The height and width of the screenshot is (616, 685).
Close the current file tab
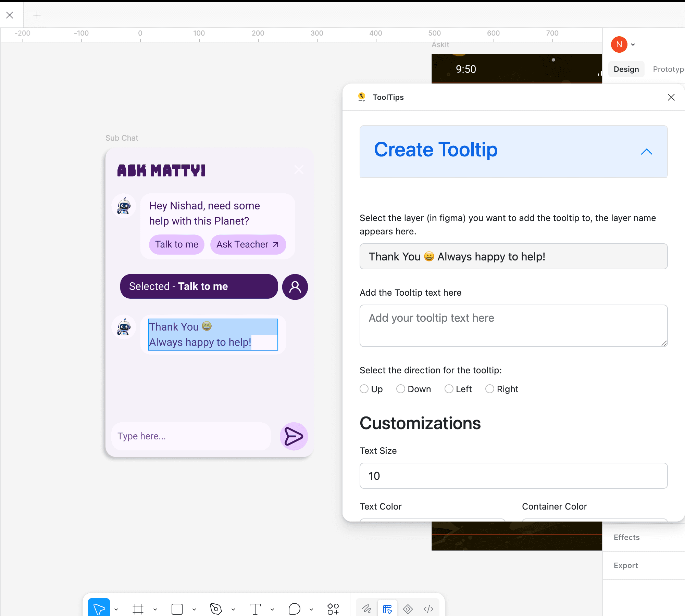point(10,15)
